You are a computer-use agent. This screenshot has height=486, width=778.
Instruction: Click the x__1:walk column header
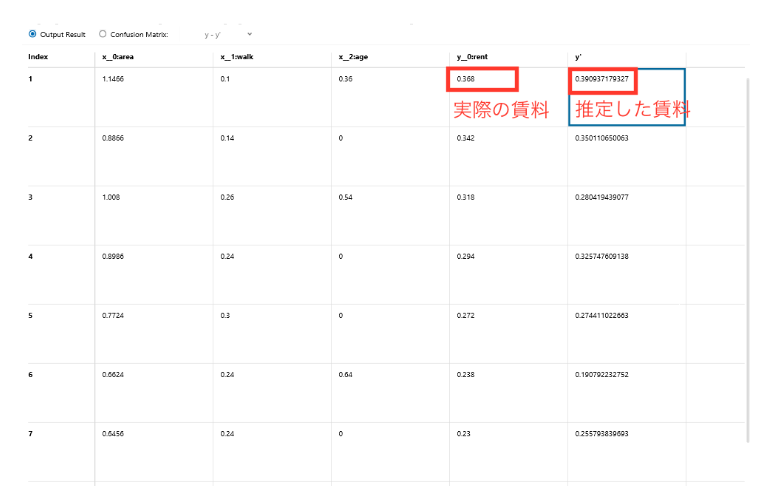coord(237,57)
